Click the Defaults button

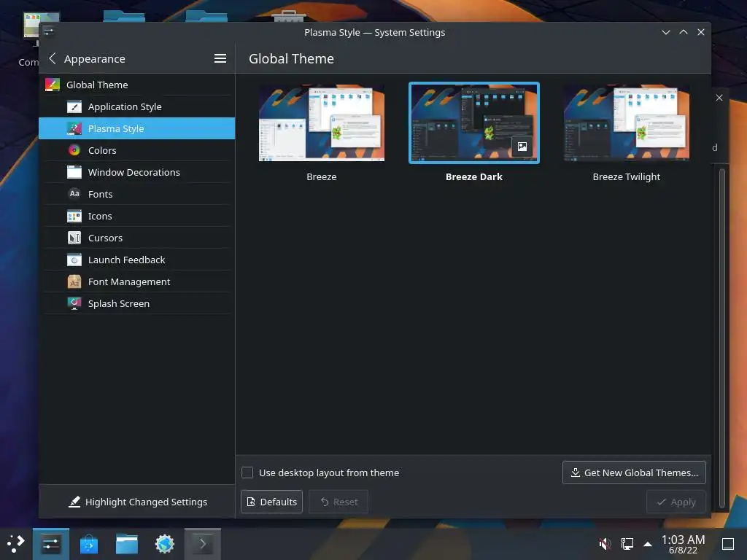click(x=271, y=502)
